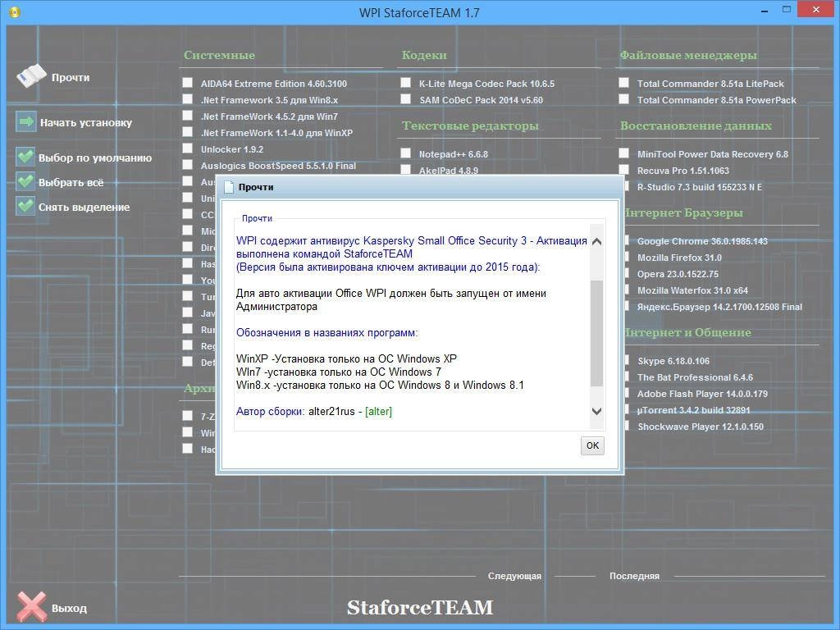Click AkelPad 4.8.9 entry
840x630 pixels.
point(449,171)
